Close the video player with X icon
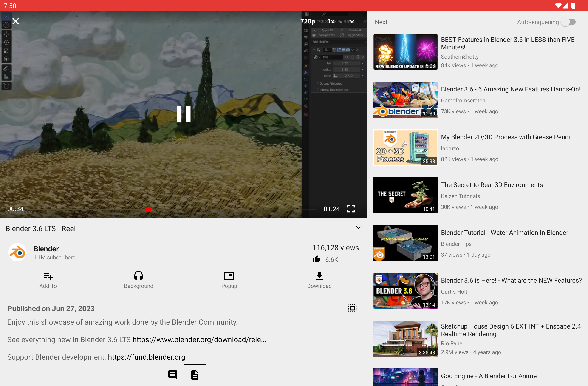588x386 pixels. 16,21
